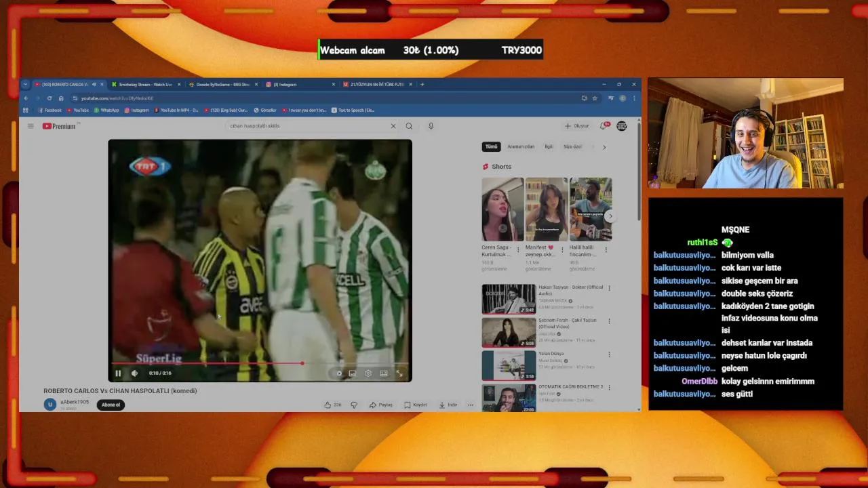Screen dimensions: 868x488
Task: Toggle the autoplay switch in the player controls
Action: tap(338, 373)
